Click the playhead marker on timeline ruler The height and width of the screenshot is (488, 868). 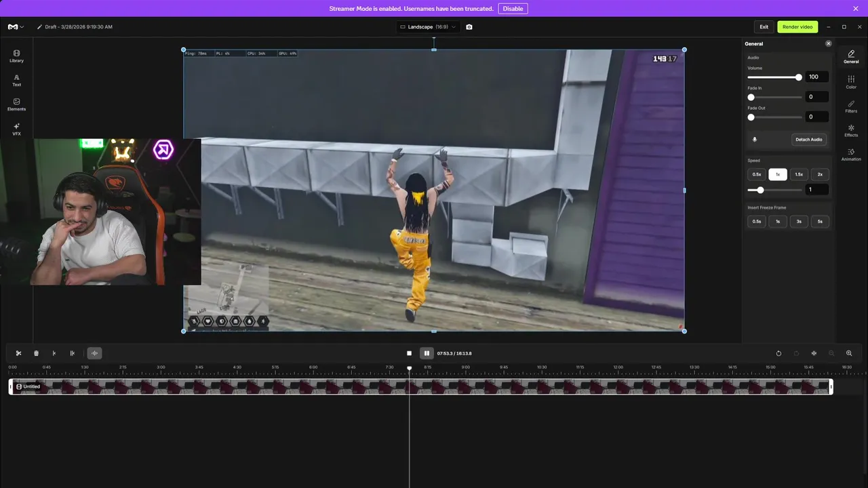tap(409, 368)
